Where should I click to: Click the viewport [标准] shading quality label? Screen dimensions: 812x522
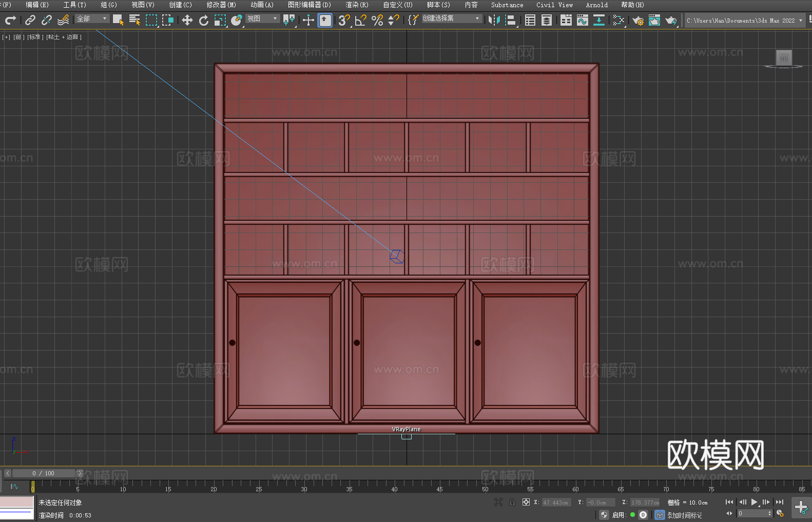point(35,37)
